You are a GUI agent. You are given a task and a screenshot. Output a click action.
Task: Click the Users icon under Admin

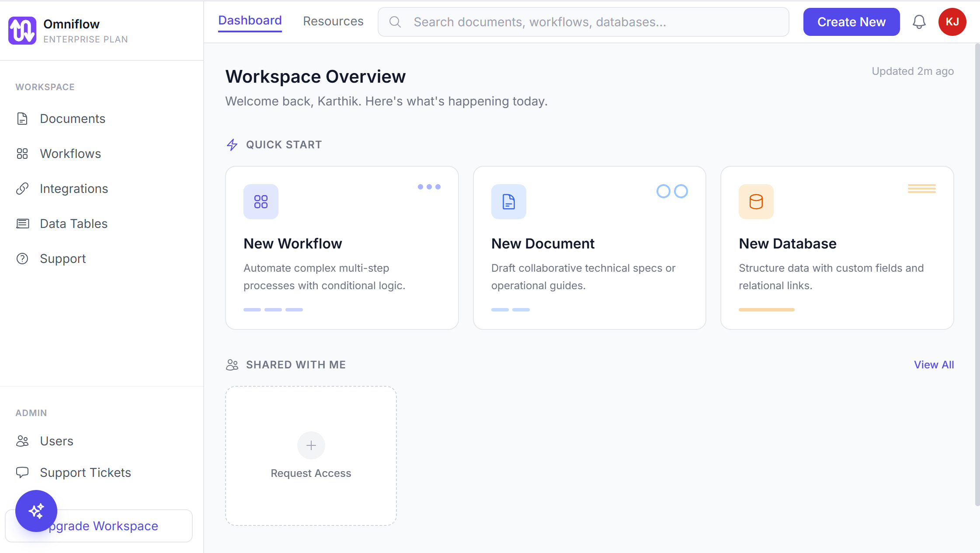coord(22,441)
